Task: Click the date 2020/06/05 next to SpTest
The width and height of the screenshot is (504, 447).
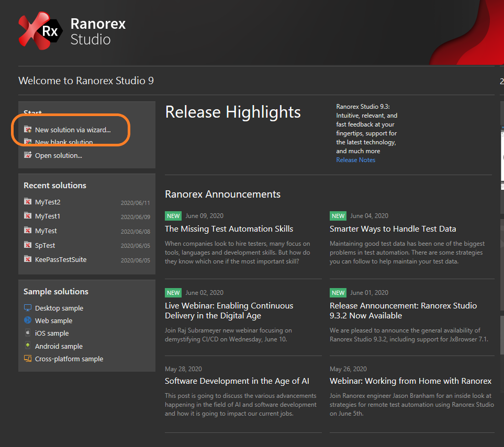Action: 136,246
